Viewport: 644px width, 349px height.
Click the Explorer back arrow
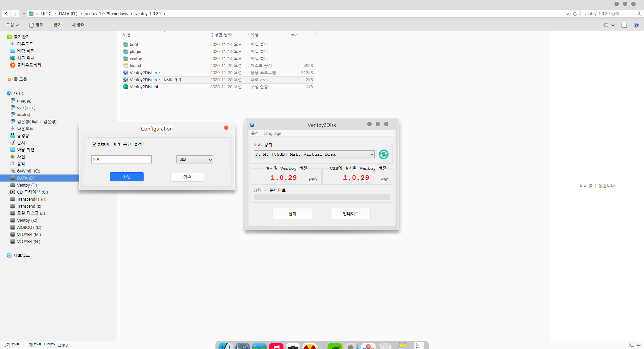(6, 14)
